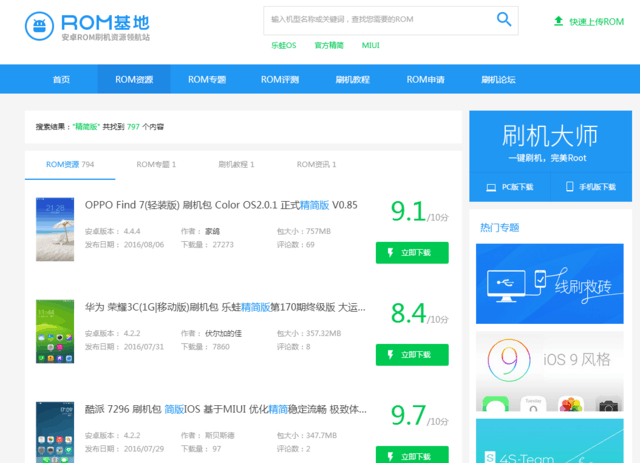
Task: Click the 乐蛙OS hot keyword link
Action: [283, 46]
